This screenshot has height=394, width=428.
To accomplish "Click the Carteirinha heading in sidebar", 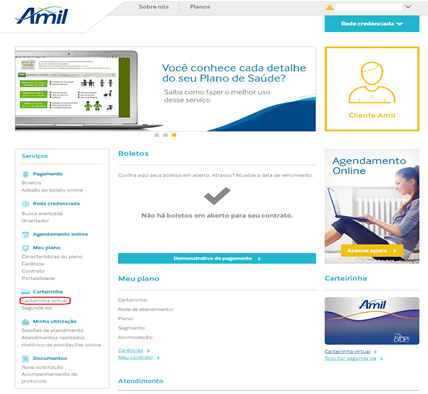I will (47, 292).
